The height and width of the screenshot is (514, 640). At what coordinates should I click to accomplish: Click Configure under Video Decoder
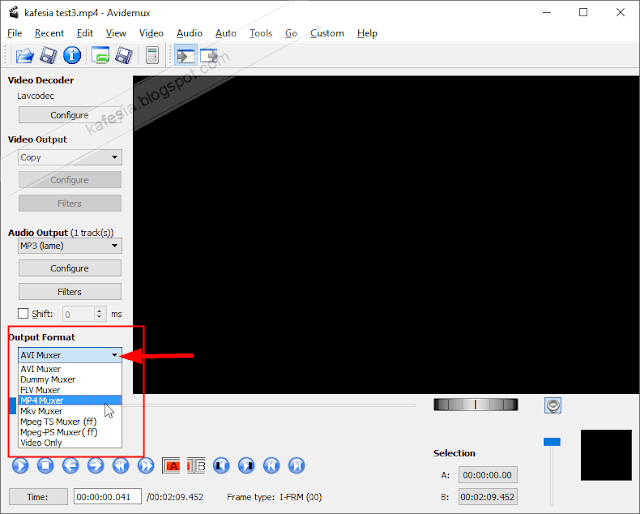pos(70,115)
